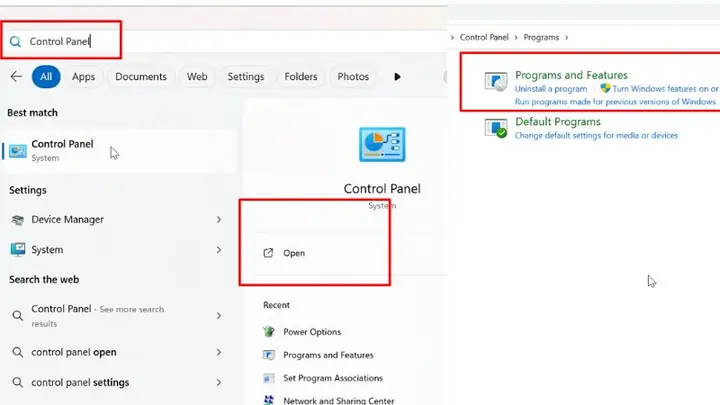This screenshot has height=405, width=720.
Task: Click Uninstall a program link
Action: coord(551,89)
